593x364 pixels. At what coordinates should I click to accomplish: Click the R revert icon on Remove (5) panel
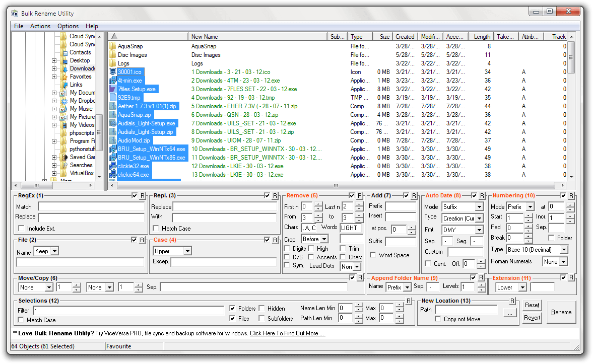tap(359, 196)
